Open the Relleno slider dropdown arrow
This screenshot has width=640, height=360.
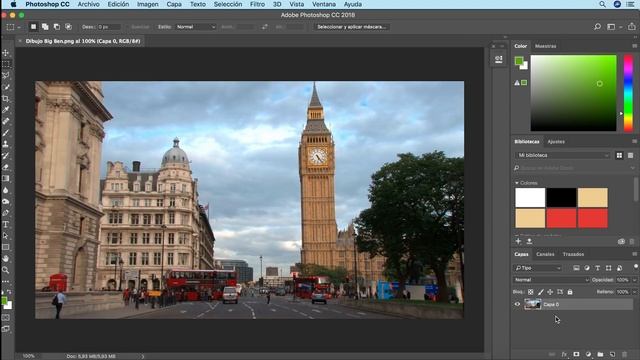point(635,292)
